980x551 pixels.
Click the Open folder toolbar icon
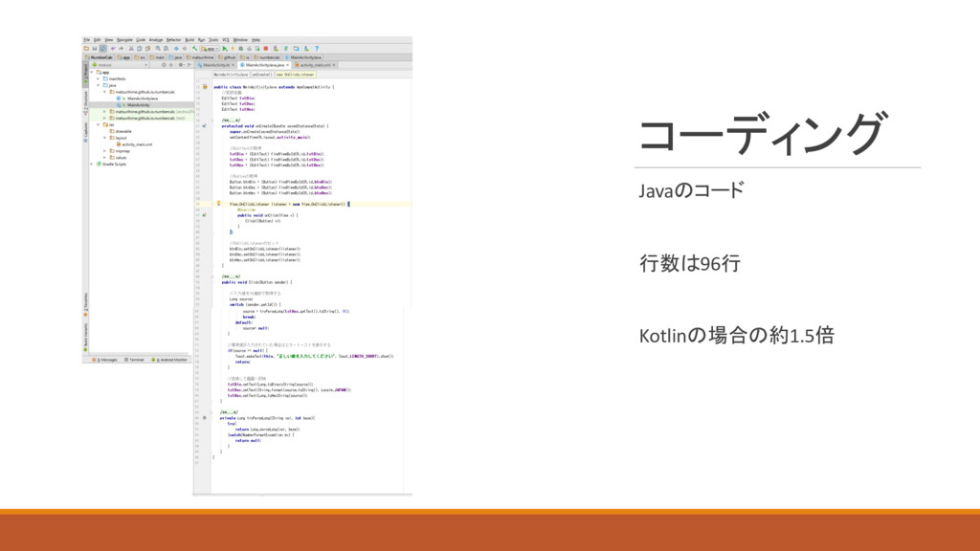coord(86,49)
